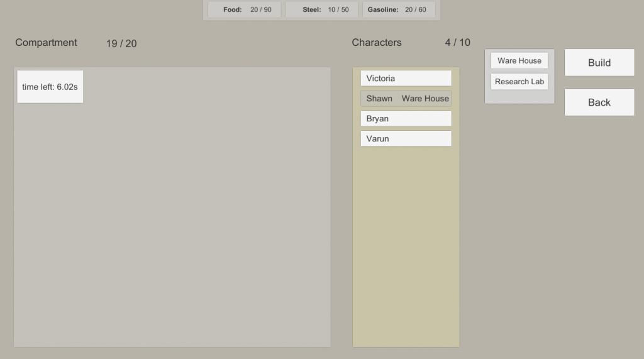Click empty area below Research Lab option
644x359 pixels.
click(519, 97)
